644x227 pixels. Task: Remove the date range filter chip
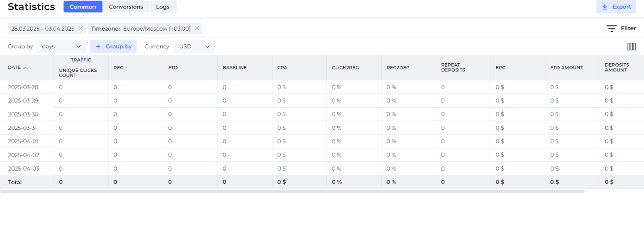[x=80, y=29]
